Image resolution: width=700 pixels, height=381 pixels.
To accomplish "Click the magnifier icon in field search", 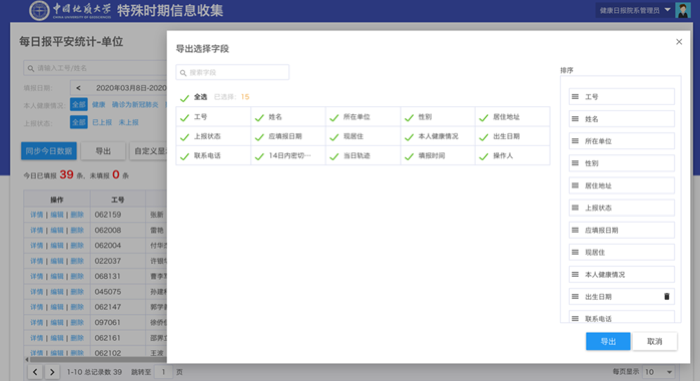I will [x=183, y=73].
